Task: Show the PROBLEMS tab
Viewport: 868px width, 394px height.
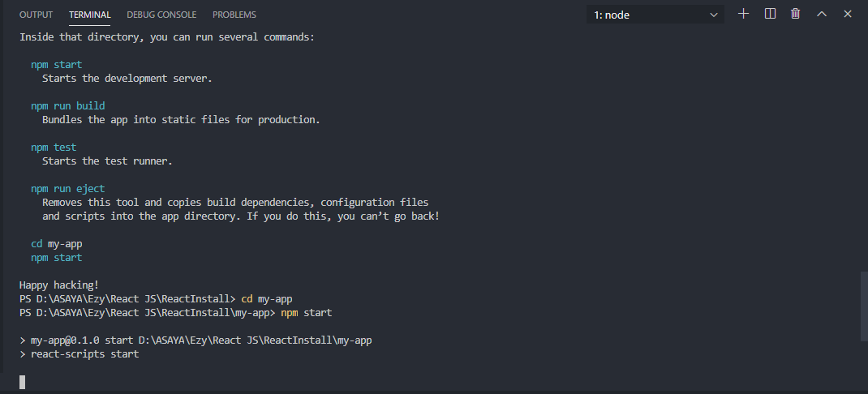Action: [x=234, y=15]
